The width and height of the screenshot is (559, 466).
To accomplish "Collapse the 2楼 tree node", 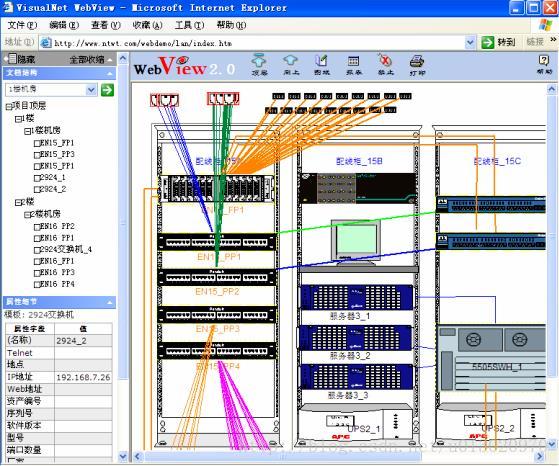I will [18, 203].
